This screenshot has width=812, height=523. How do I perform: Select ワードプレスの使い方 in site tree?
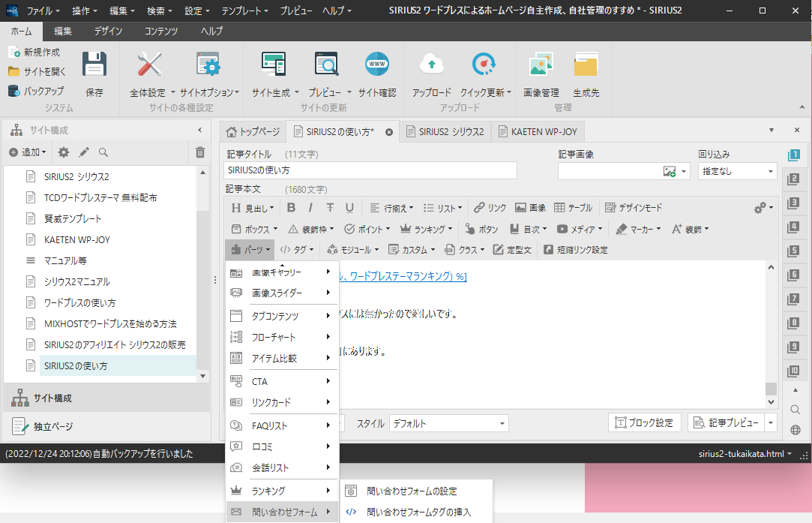pos(79,303)
